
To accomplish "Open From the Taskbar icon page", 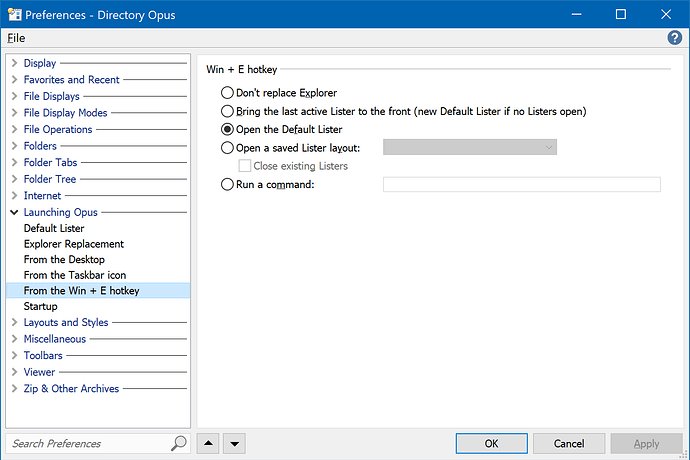I will pyautogui.click(x=75, y=275).
